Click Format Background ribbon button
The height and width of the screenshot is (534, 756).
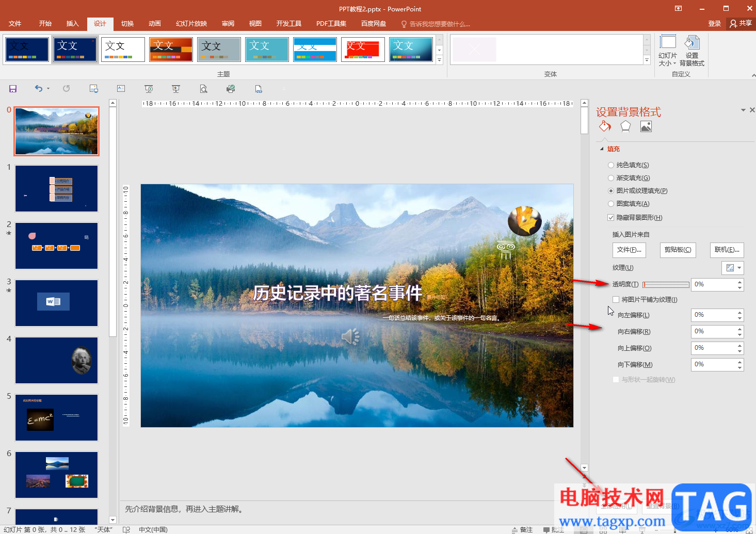pyautogui.click(x=692, y=51)
